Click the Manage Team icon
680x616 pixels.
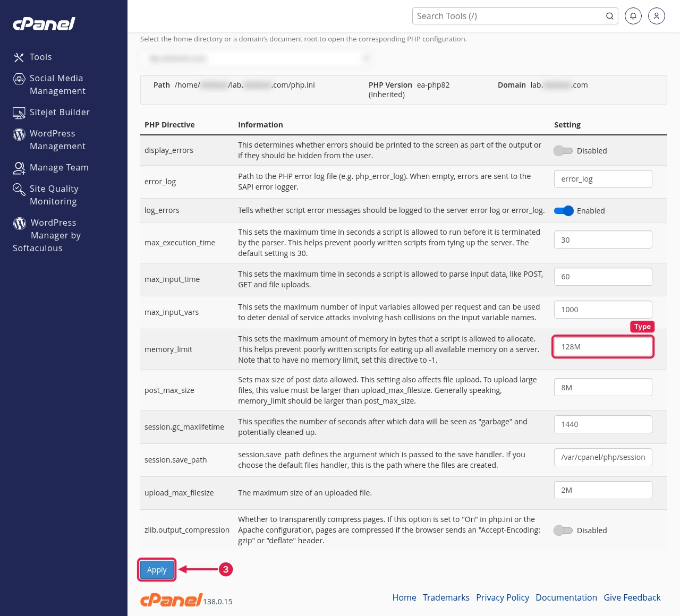tap(19, 168)
